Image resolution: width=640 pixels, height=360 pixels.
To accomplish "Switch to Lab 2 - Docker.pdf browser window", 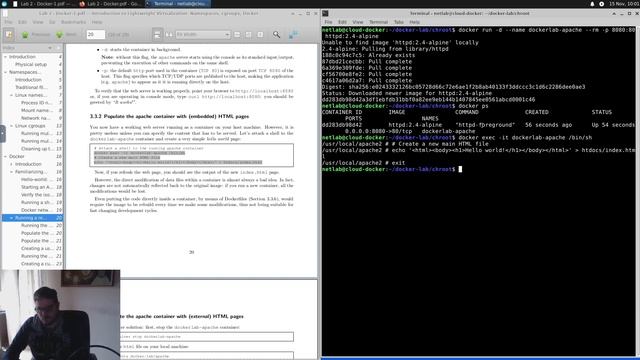I will coord(110,4).
